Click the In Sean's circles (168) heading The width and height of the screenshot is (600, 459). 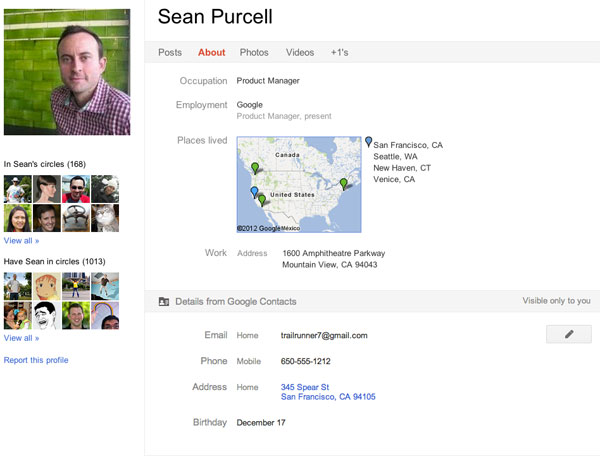45,164
